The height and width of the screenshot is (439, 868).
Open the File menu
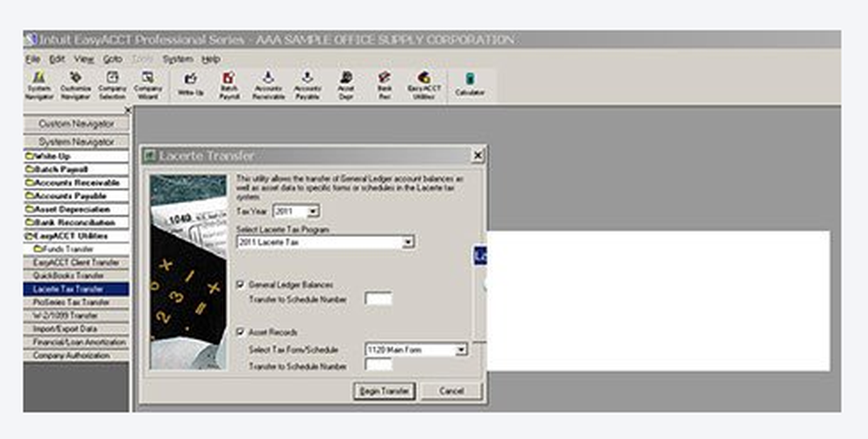pos(33,59)
